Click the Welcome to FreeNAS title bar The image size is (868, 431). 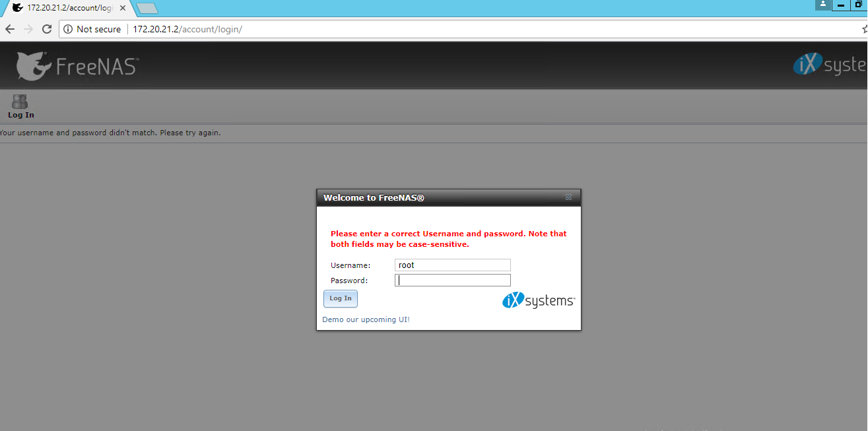pyautogui.click(x=449, y=197)
